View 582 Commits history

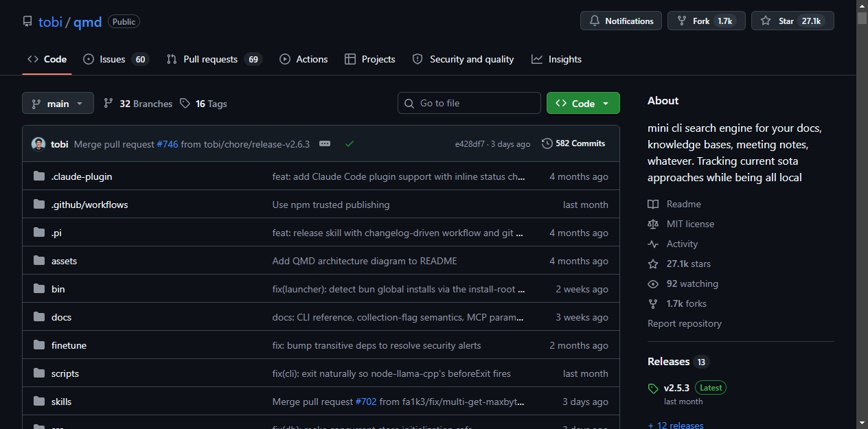[573, 143]
